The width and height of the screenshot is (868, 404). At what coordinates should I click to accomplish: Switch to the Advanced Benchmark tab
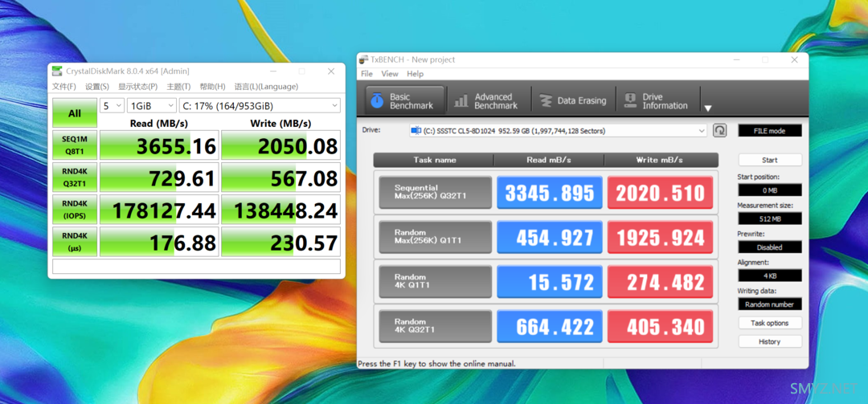click(x=489, y=100)
